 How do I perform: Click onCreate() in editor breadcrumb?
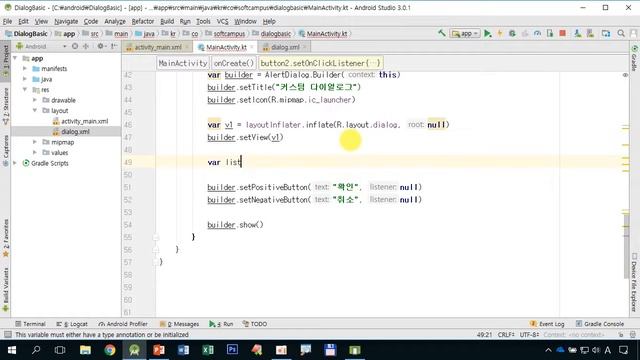pyautogui.click(x=233, y=63)
